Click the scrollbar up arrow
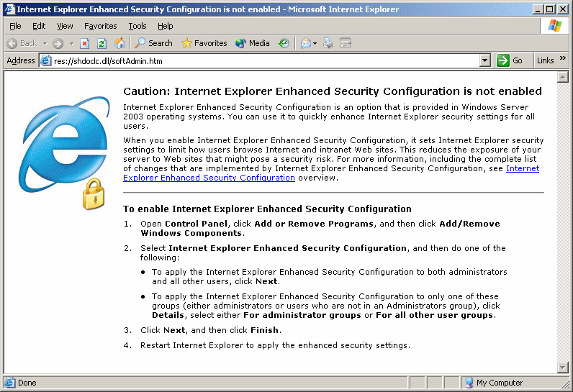573x392 pixels. [x=562, y=77]
